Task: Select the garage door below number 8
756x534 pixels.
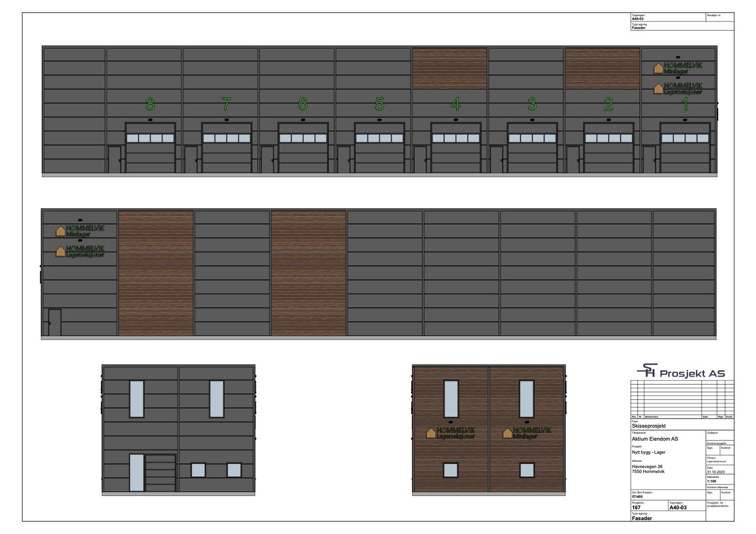Action: point(150,148)
